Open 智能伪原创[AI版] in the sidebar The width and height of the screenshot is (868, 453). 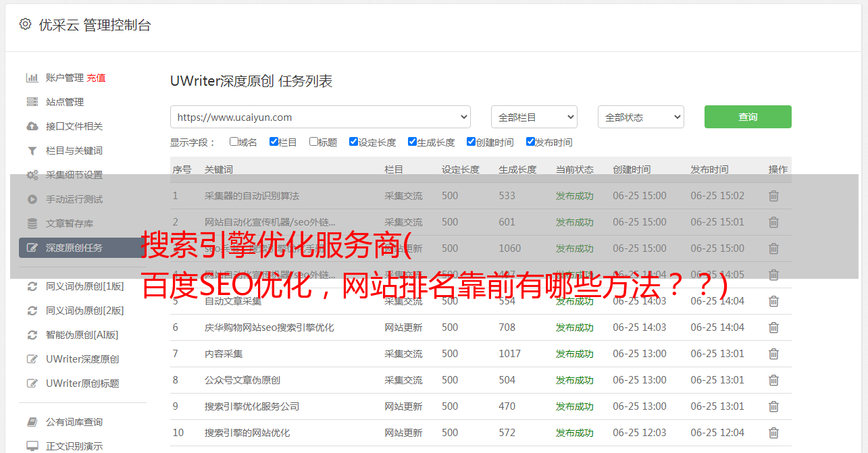pyautogui.click(x=82, y=335)
